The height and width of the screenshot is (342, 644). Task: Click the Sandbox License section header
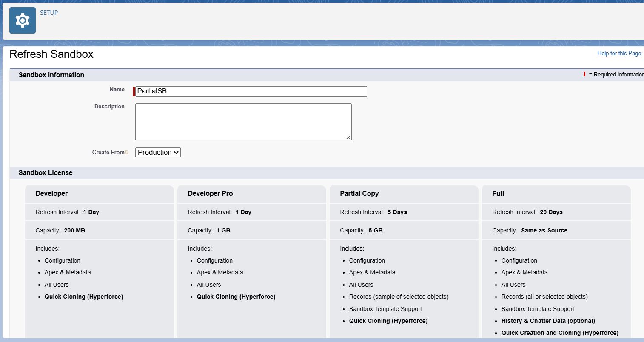[46, 172]
